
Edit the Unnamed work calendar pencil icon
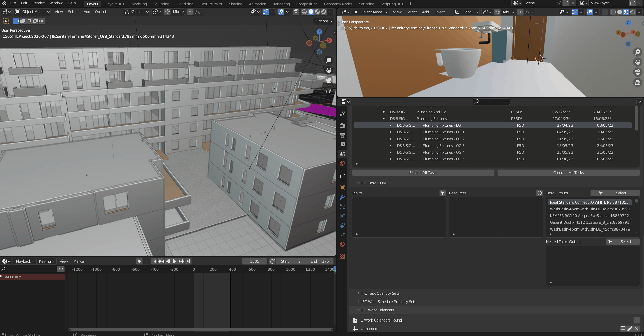pos(630,329)
